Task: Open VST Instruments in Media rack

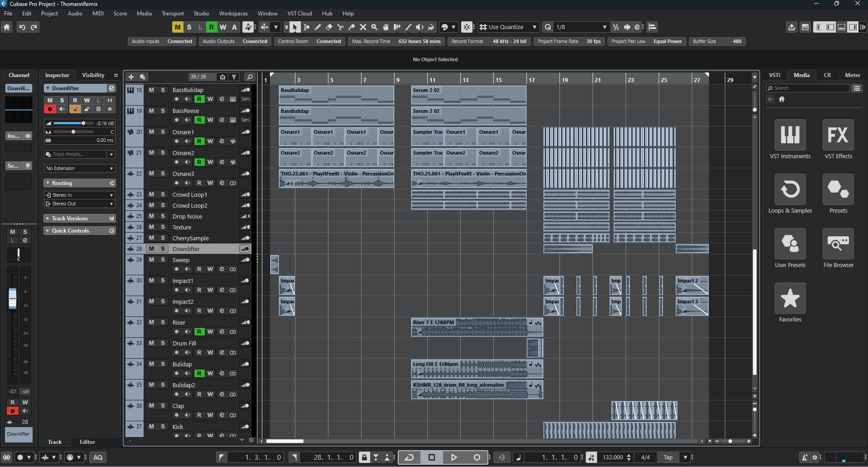Action: (790, 135)
